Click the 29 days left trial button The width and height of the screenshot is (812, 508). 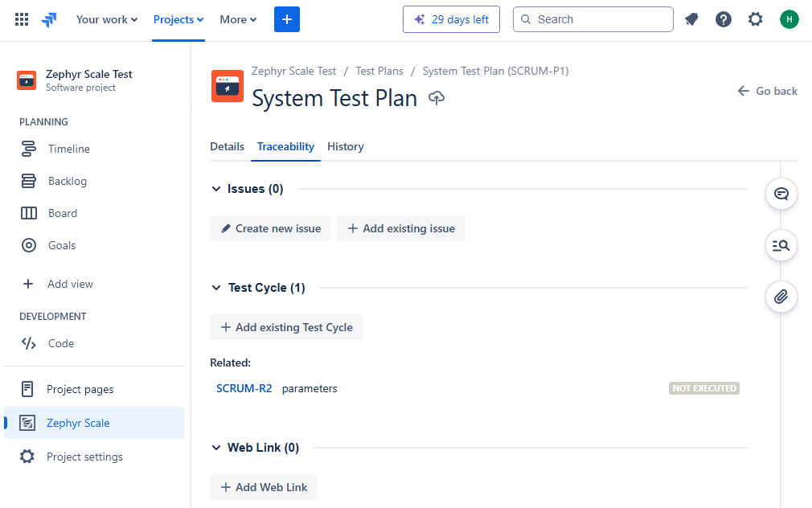[x=451, y=19]
